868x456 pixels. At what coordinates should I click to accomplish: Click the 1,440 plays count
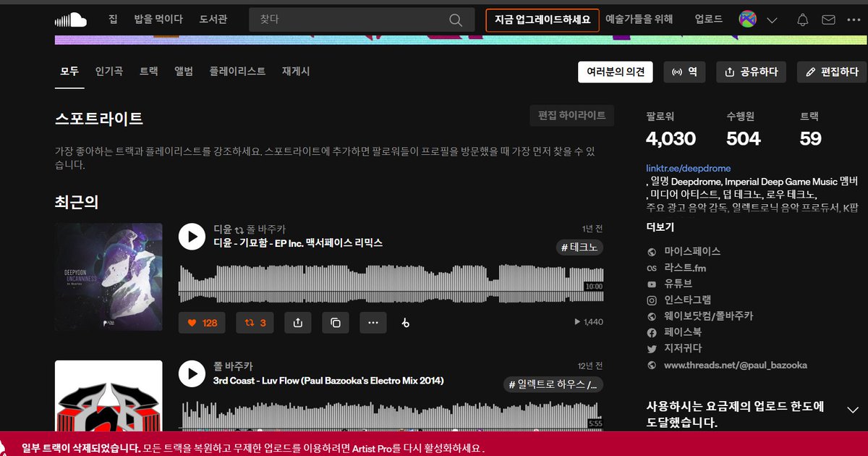[x=588, y=322]
